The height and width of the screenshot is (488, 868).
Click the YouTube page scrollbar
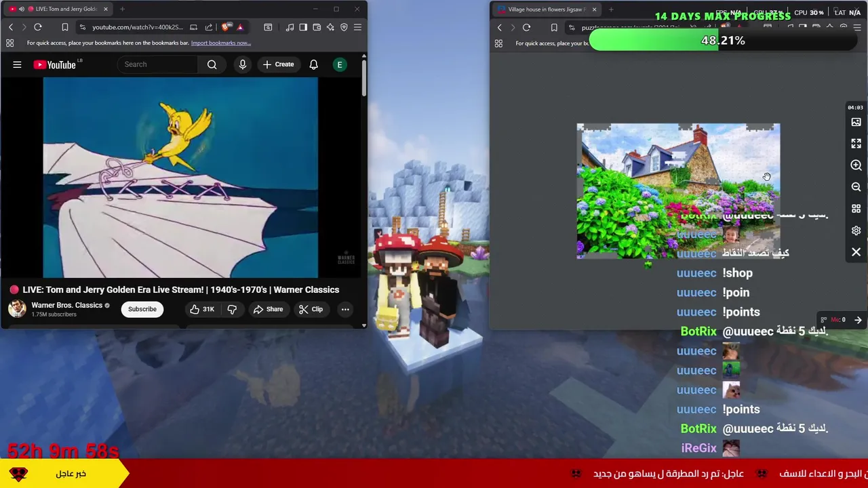coord(363,78)
